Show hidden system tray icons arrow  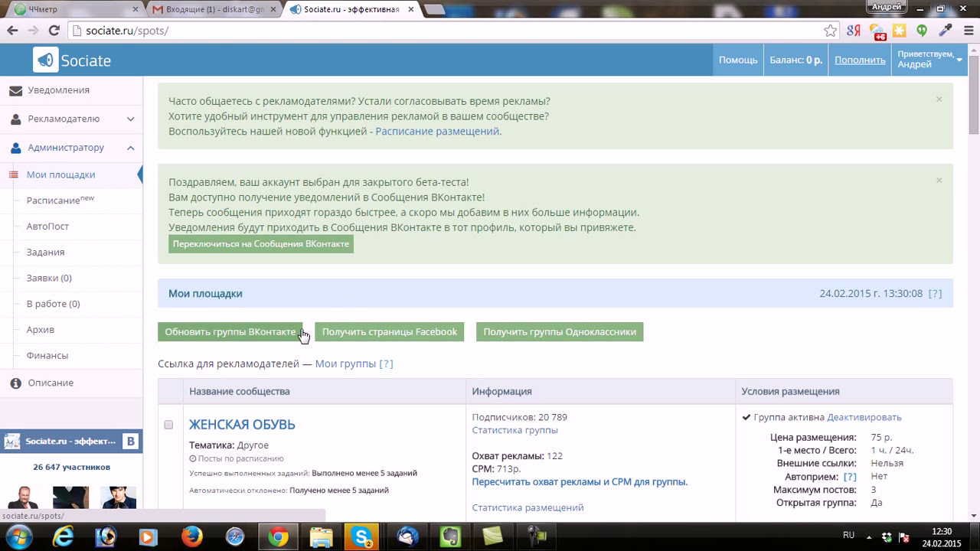[870, 536]
